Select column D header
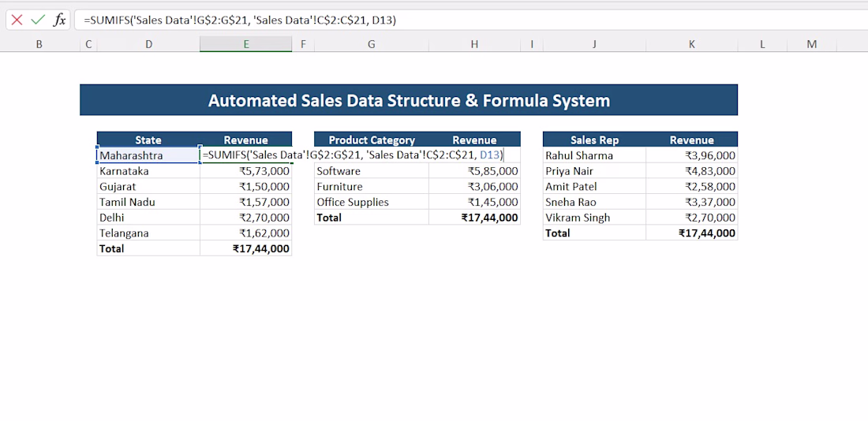The width and height of the screenshot is (868, 421). tap(148, 44)
